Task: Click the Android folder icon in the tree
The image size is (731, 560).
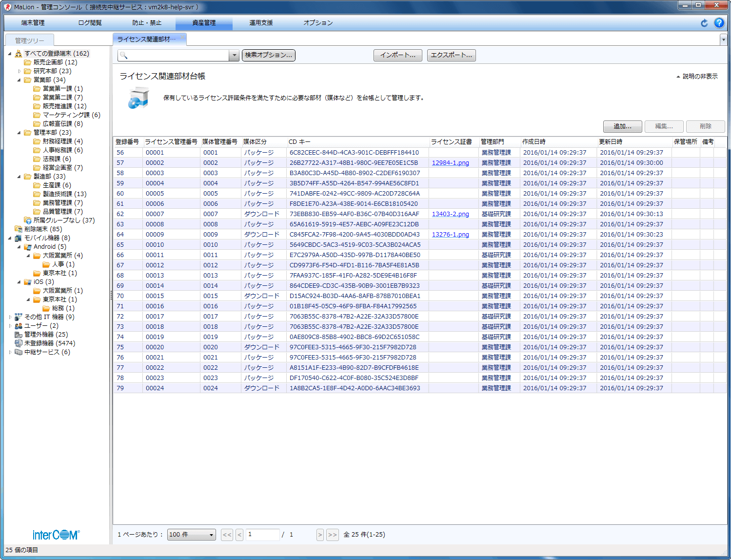Action: 28,247
